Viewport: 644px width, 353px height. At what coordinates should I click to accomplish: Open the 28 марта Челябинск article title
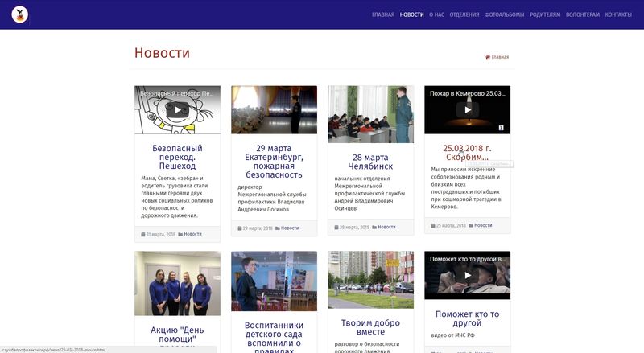(370, 162)
